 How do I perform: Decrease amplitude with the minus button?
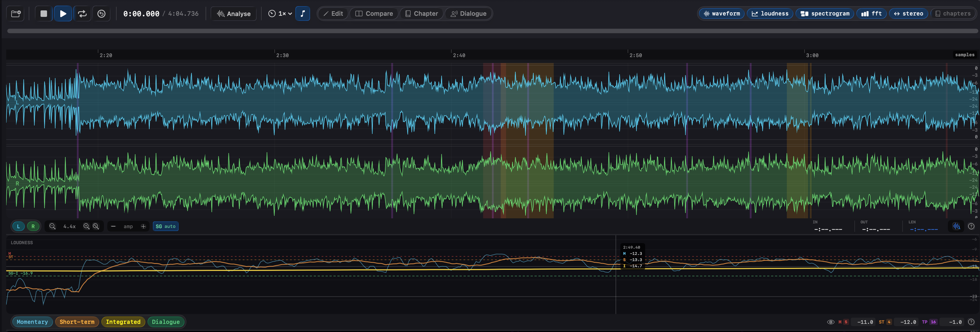[x=113, y=226]
